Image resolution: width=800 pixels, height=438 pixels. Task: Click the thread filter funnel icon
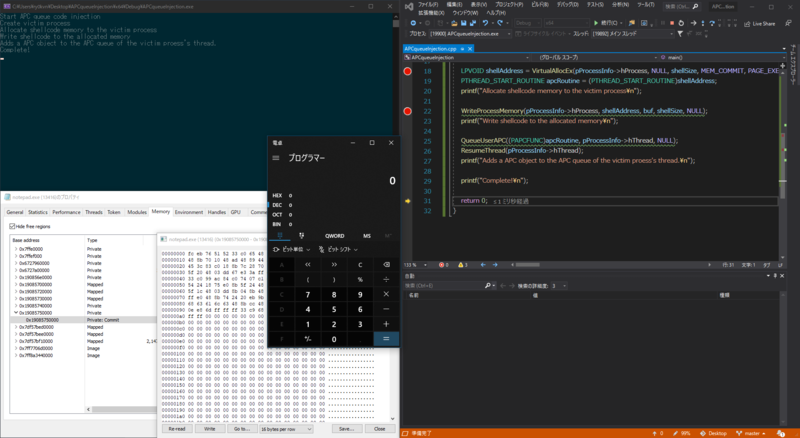(x=680, y=34)
